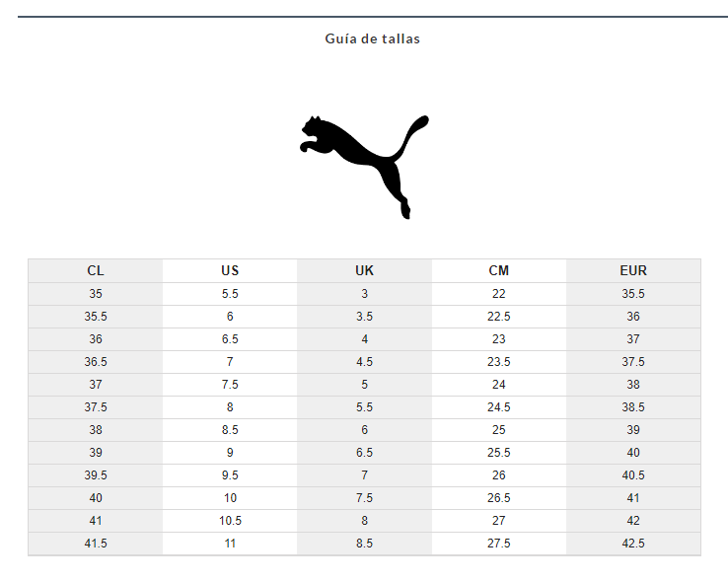Click the Guía de tallas heading
This screenshot has height=582, width=728.
(x=372, y=38)
